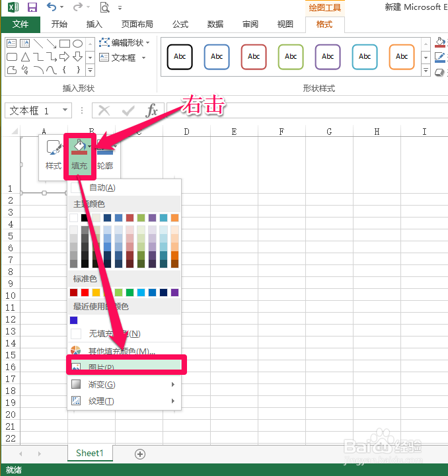Screen dimensions: 448x476
Task: Click the Save icon in quick access toolbar
Action: 32,7
